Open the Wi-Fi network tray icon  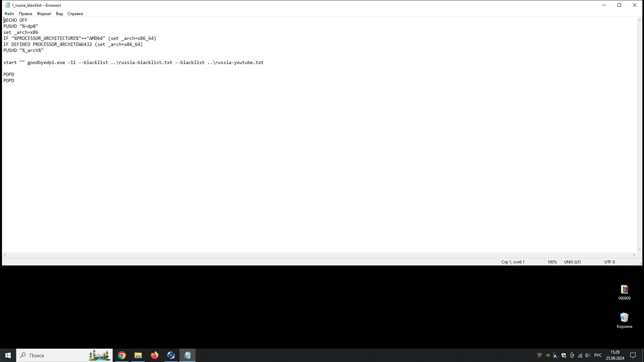[x=580, y=355]
